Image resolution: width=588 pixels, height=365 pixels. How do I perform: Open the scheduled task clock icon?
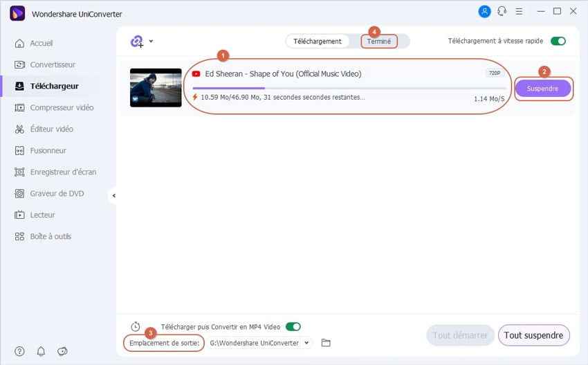tap(136, 326)
